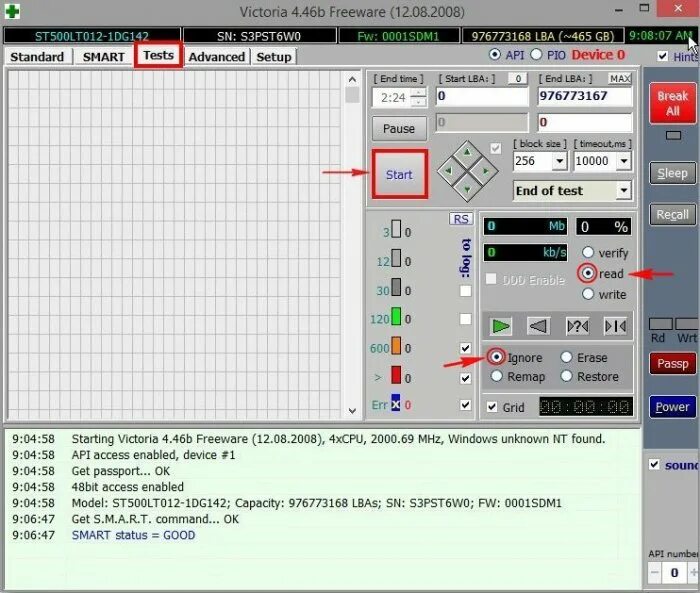The image size is (700, 593).
Task: Click the left arrow in diamond navigator
Action: pyautogui.click(x=449, y=170)
